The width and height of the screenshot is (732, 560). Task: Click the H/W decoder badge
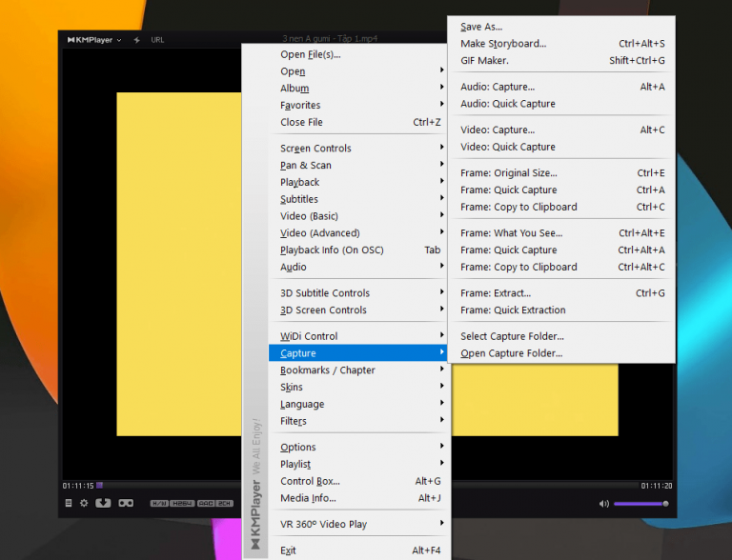coord(159,504)
